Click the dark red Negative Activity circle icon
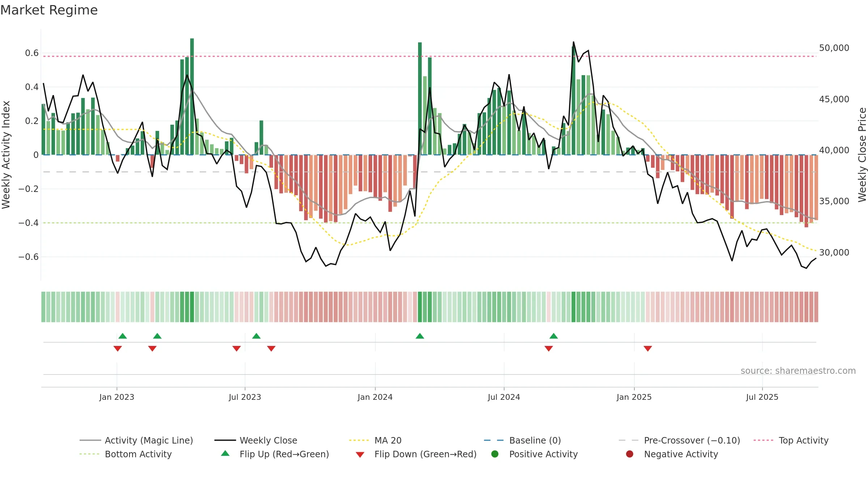 point(630,454)
